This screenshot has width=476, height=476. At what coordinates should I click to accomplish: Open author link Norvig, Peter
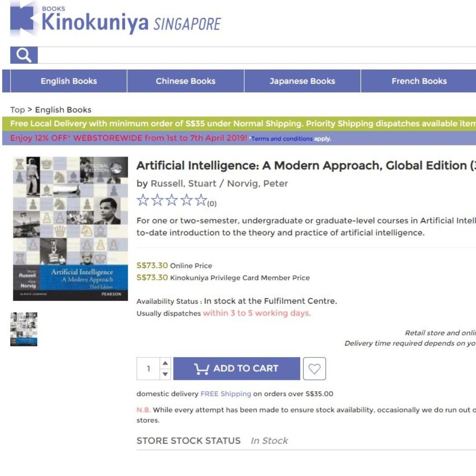click(257, 184)
